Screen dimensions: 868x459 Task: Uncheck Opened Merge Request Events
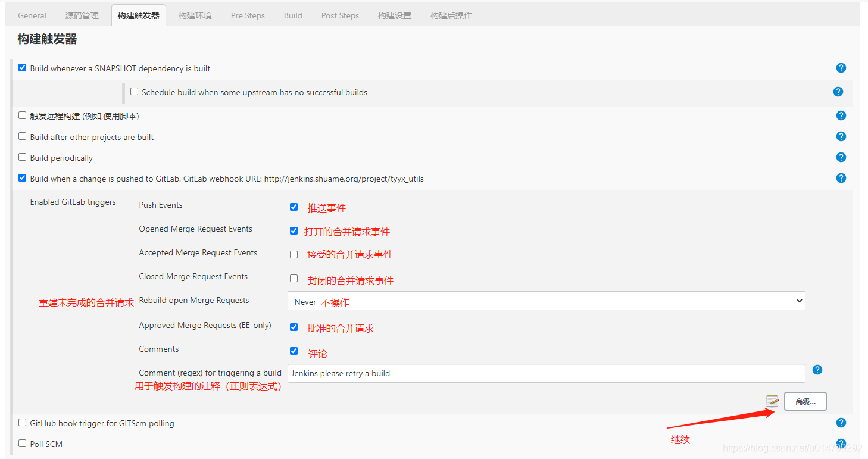tap(294, 231)
